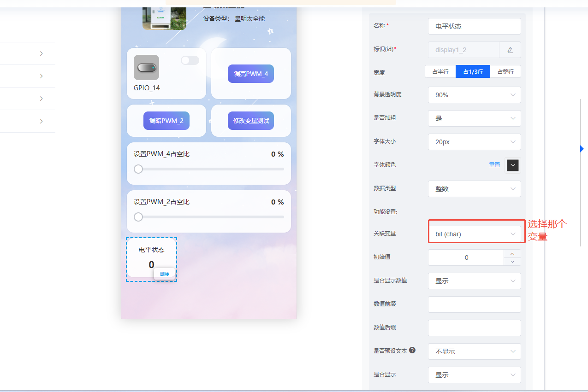
Task: Click increment arrow beside 初始值 field
Action: coord(512,254)
